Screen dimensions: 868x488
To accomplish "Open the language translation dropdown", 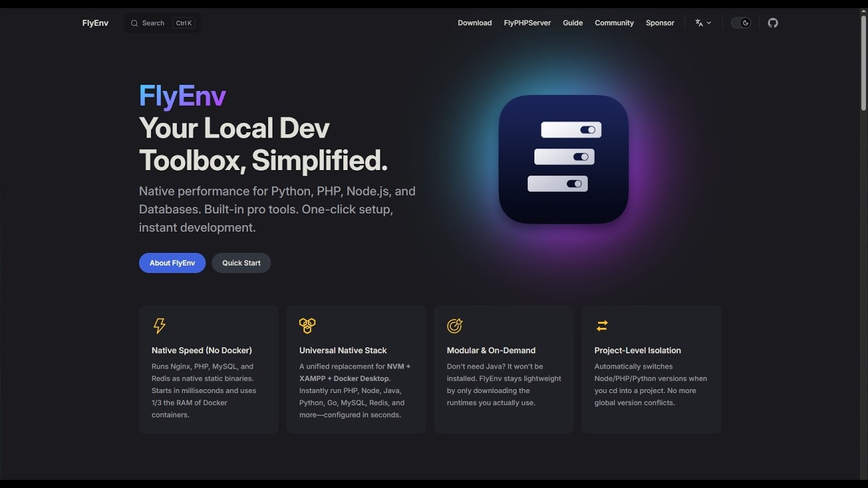I will click(703, 23).
